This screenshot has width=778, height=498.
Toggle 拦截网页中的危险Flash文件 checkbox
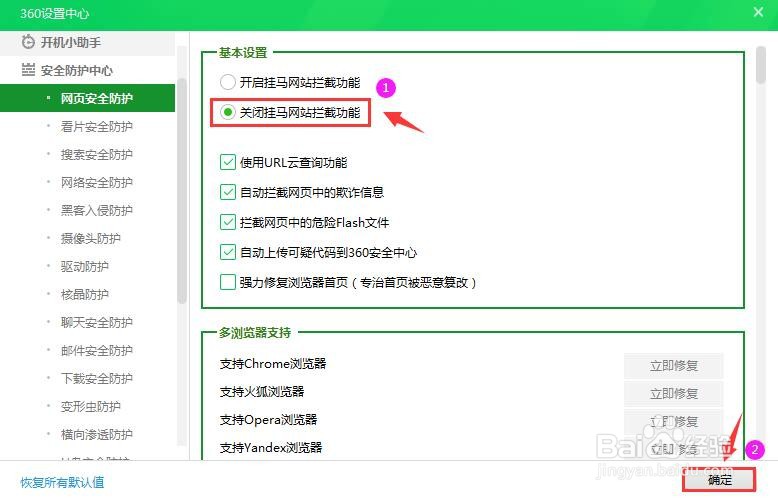coord(228,222)
